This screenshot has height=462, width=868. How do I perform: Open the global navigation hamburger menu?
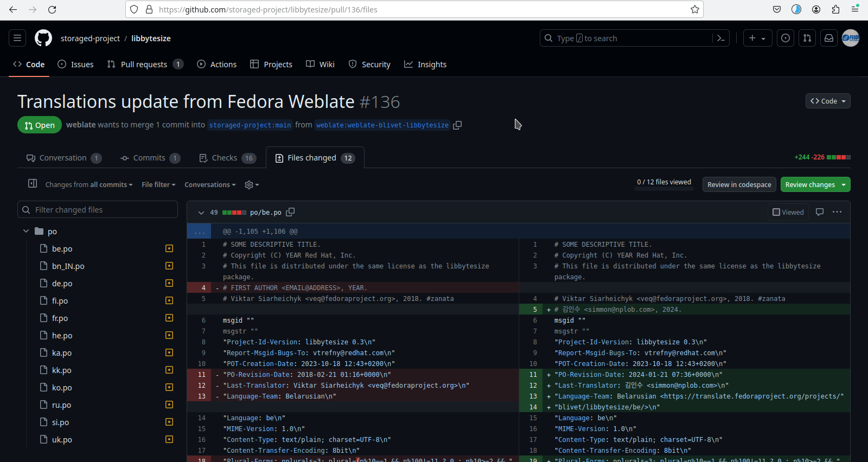(17, 39)
